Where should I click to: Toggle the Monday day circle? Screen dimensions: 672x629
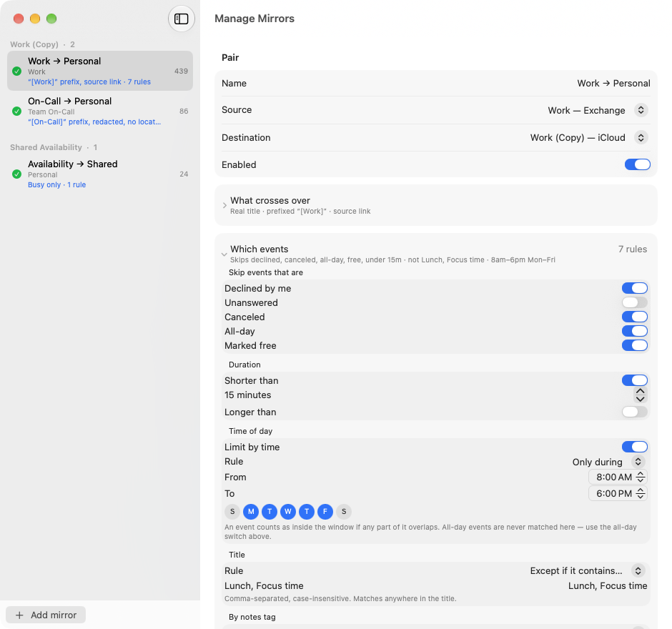click(x=251, y=511)
